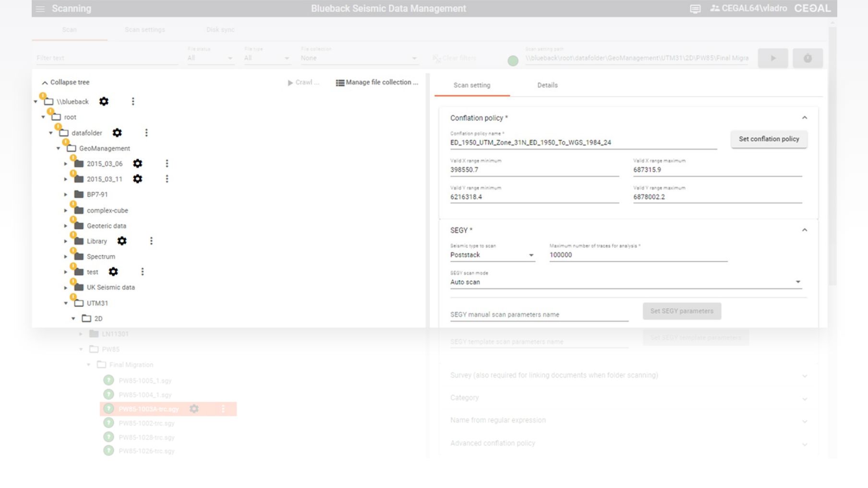Click the CEGAL logo

pyautogui.click(x=812, y=8)
